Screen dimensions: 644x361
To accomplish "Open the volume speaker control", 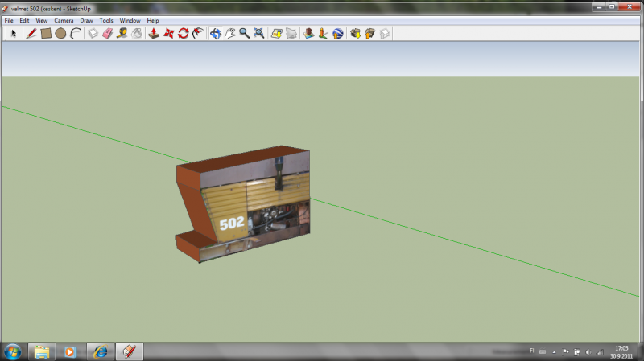I will (588, 352).
